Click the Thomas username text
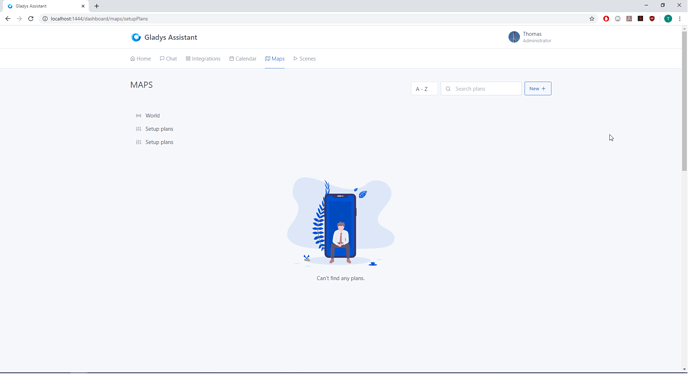This screenshot has height=374, width=690. pyautogui.click(x=532, y=34)
